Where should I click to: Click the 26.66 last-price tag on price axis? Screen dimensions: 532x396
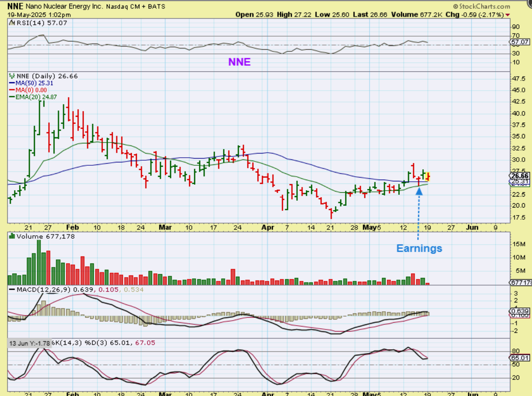[520, 175]
